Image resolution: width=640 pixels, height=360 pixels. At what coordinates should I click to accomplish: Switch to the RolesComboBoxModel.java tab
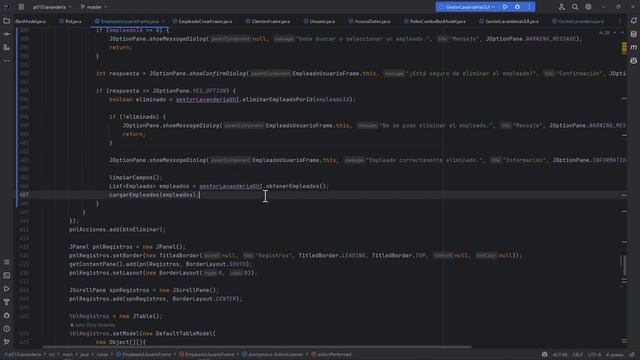(435, 21)
